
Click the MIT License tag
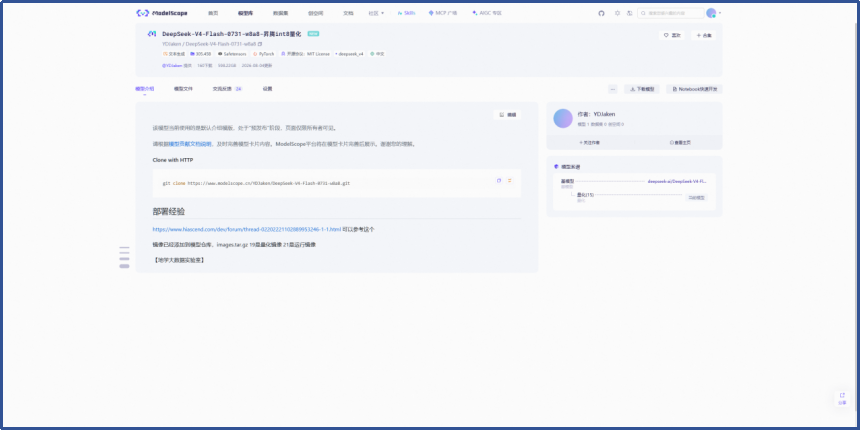[x=305, y=54]
